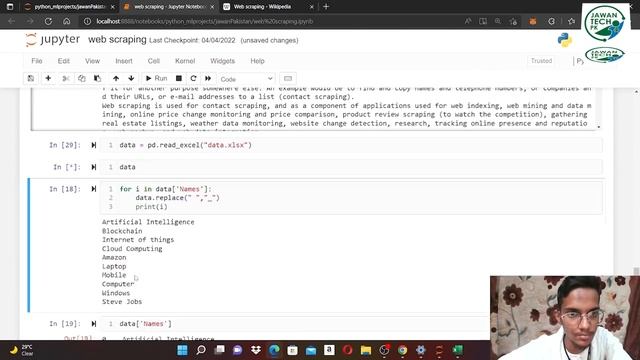Rename the notebook title web scraping
The image size is (640, 360).
point(117,40)
